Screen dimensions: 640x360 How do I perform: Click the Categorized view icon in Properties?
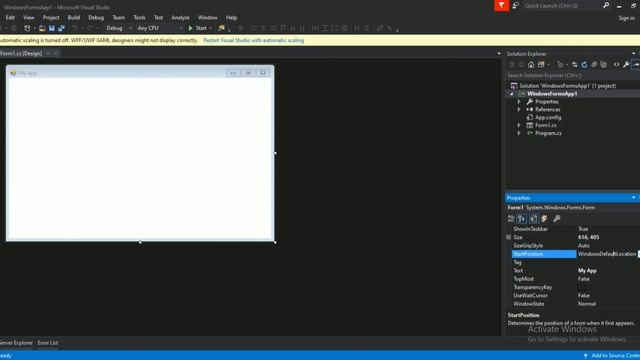coord(511,219)
